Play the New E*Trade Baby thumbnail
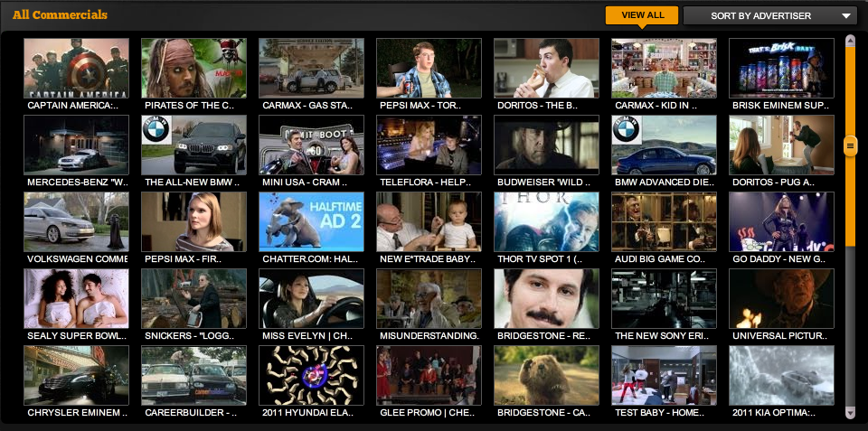This screenshot has width=868, height=431. (x=429, y=222)
